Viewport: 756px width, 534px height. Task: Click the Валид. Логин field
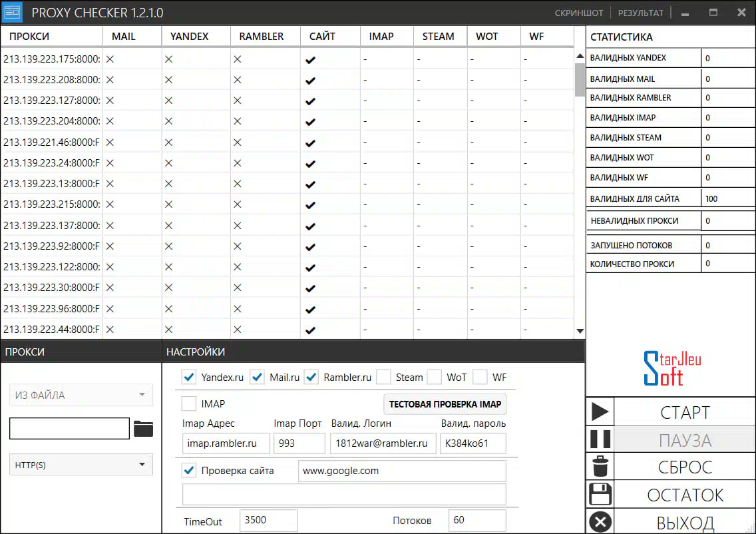point(383,443)
